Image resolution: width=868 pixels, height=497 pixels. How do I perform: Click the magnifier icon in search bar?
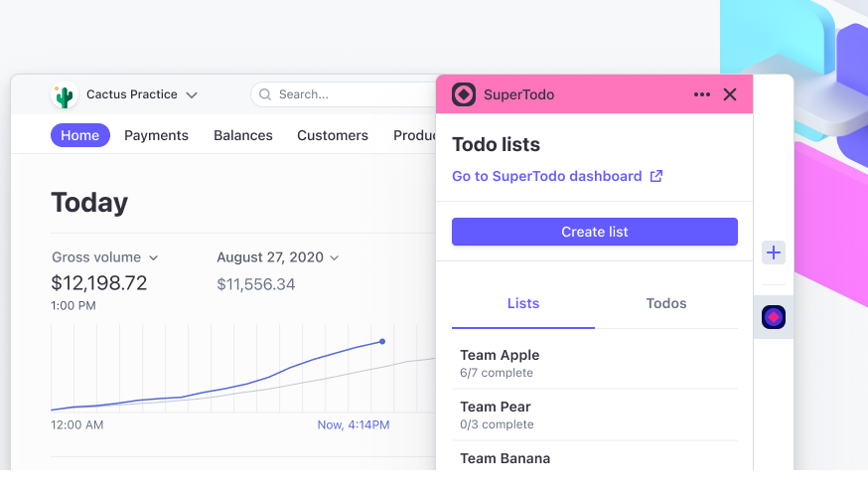(265, 94)
